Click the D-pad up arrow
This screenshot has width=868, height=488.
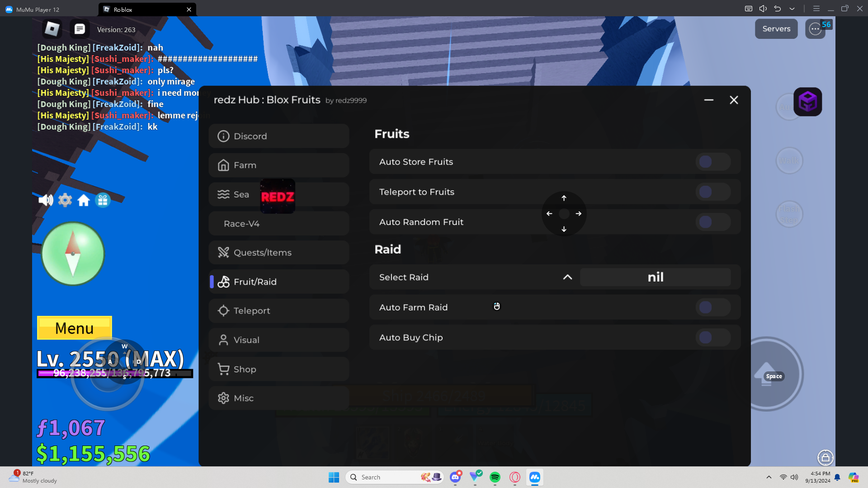564,198
